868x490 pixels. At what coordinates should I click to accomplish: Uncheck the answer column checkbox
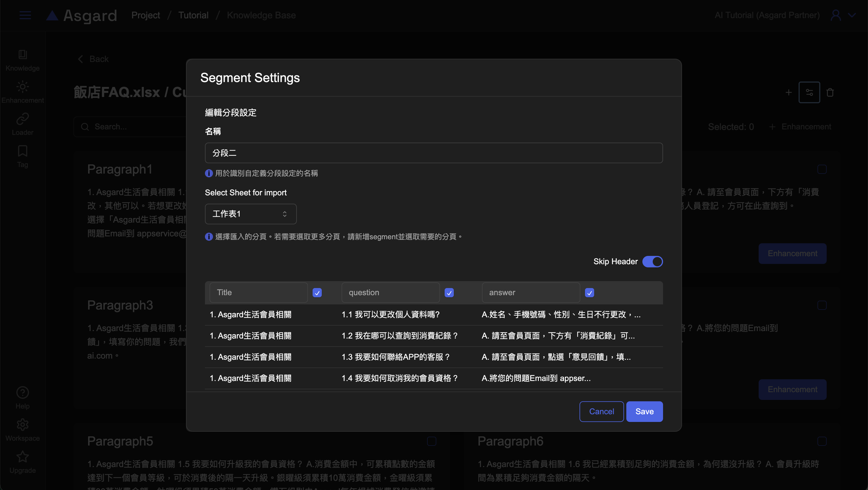coord(589,293)
